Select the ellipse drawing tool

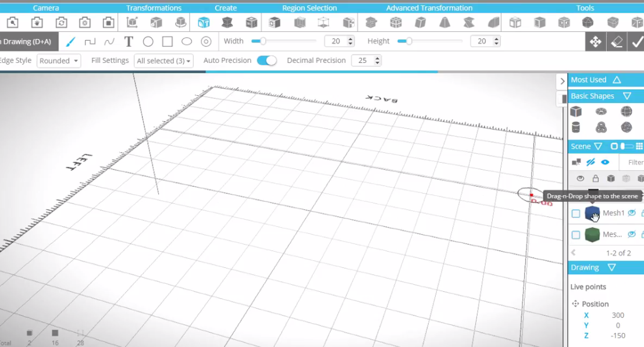click(x=187, y=41)
